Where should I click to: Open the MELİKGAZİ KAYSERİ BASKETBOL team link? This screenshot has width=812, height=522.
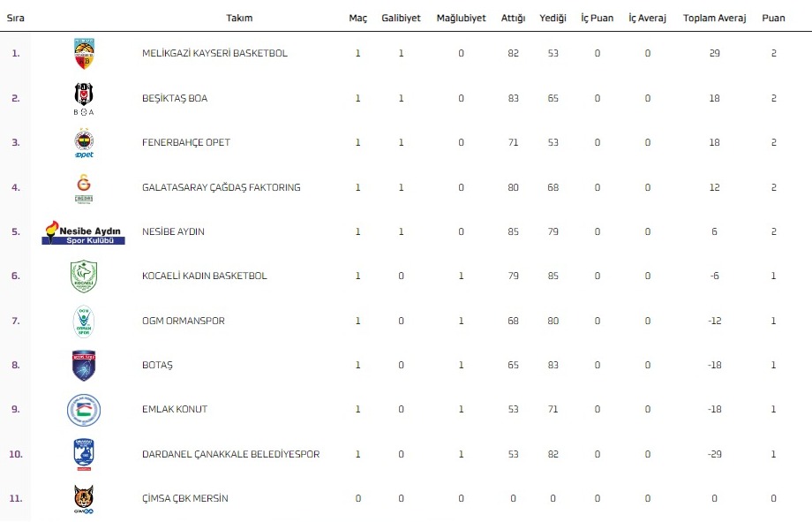coord(214,54)
